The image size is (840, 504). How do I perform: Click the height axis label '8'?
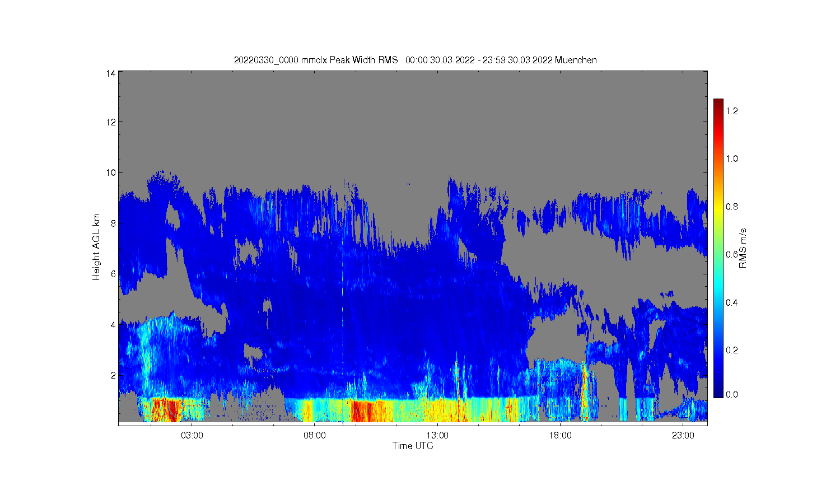[x=114, y=223]
